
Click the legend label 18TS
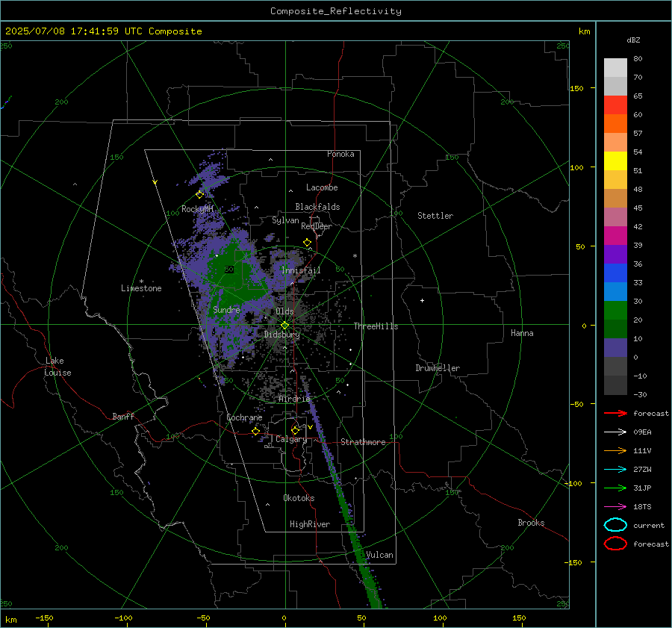pyautogui.click(x=642, y=507)
